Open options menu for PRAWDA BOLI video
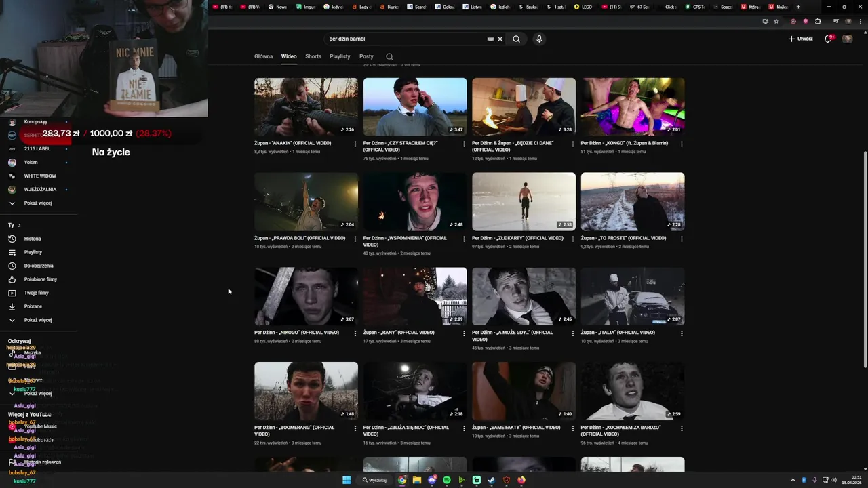868x488 pixels. click(x=355, y=239)
